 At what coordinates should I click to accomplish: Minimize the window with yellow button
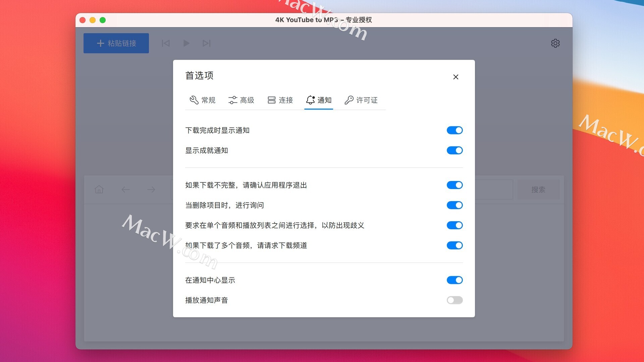[x=93, y=20]
